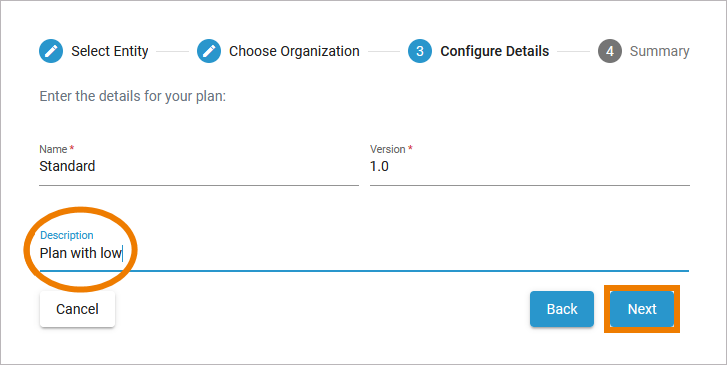Focus the Version field containing 1.0
The height and width of the screenshot is (365, 727).
point(529,166)
